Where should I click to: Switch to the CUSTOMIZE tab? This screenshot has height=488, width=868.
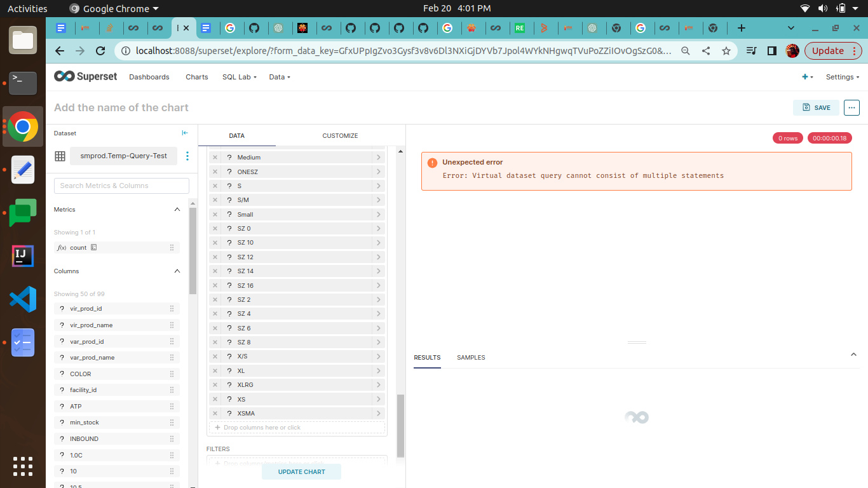340,135
